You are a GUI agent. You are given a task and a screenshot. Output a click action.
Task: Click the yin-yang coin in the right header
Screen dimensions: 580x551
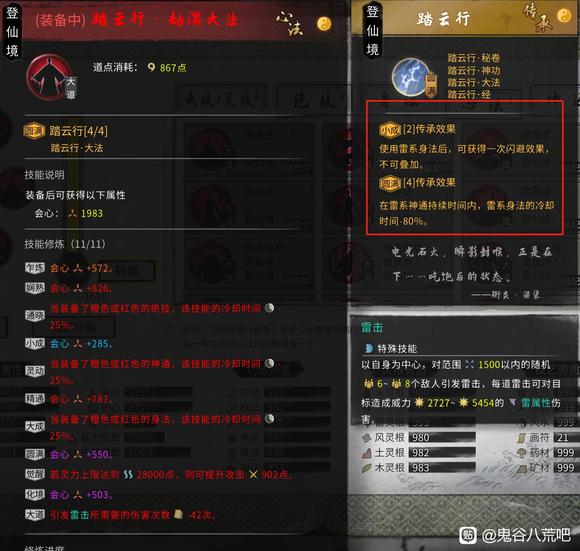[564, 16]
